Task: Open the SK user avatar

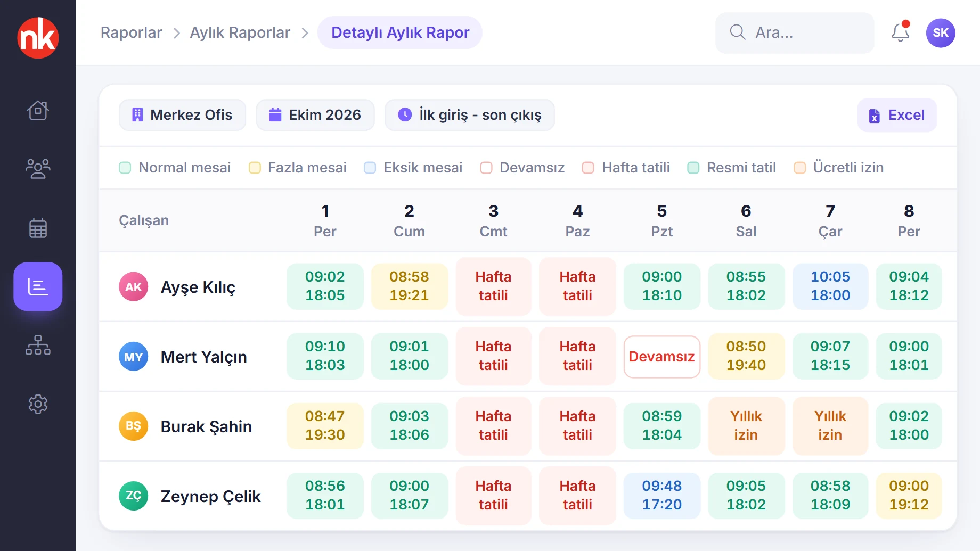Action: point(941,33)
